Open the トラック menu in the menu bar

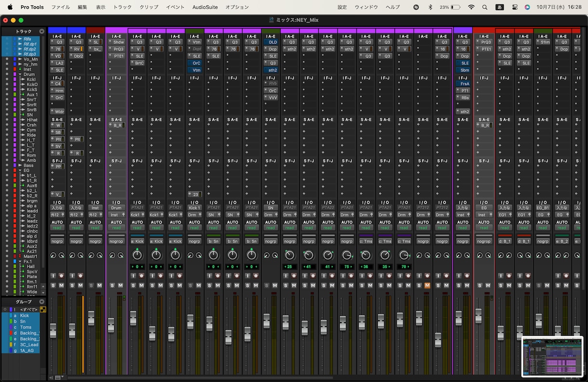pos(122,7)
